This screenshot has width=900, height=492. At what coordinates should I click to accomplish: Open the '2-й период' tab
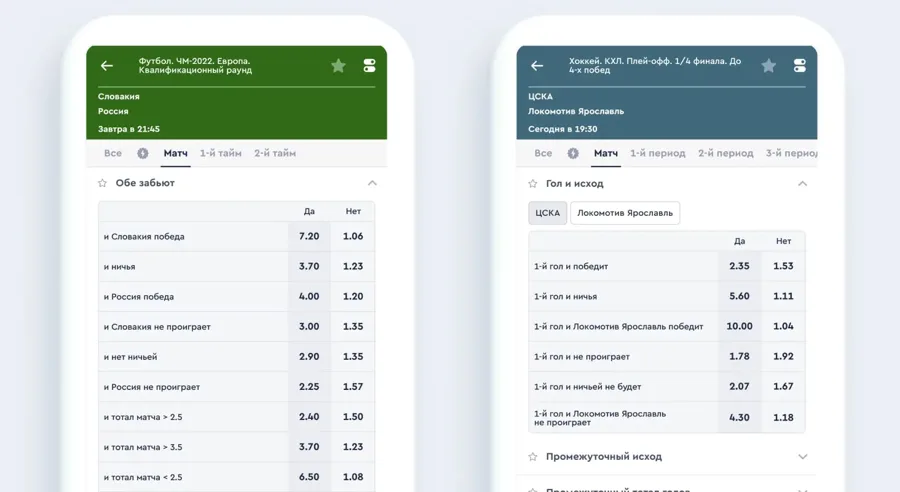click(x=726, y=153)
